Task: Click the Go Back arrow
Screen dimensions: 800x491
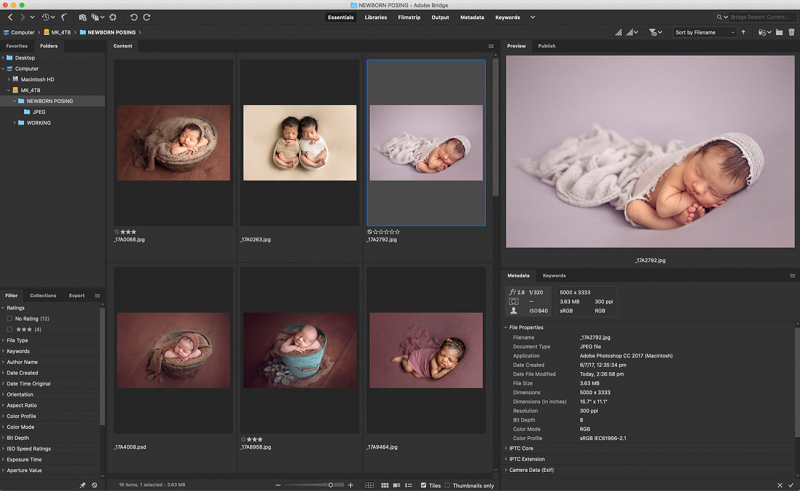Action: [10, 17]
